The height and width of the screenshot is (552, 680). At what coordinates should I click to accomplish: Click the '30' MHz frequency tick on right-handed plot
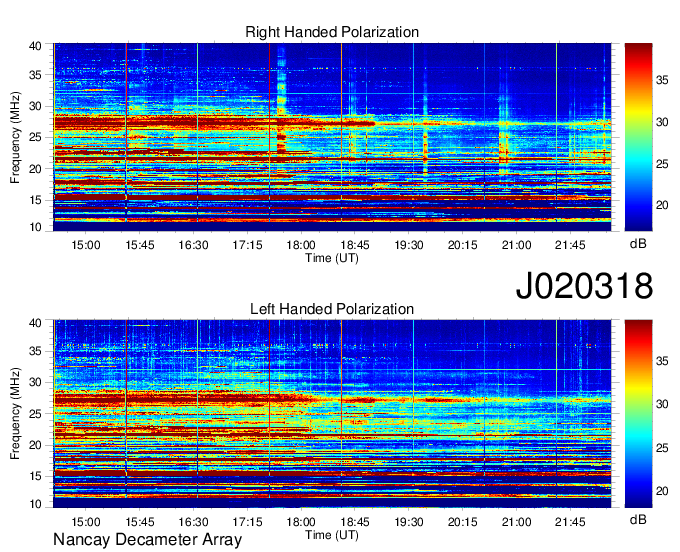(36, 106)
